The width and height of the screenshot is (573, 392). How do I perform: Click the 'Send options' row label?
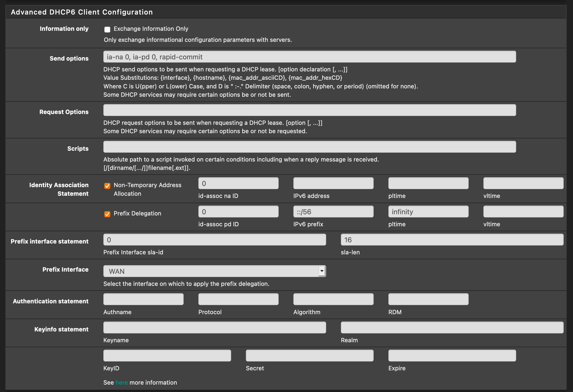69,58
